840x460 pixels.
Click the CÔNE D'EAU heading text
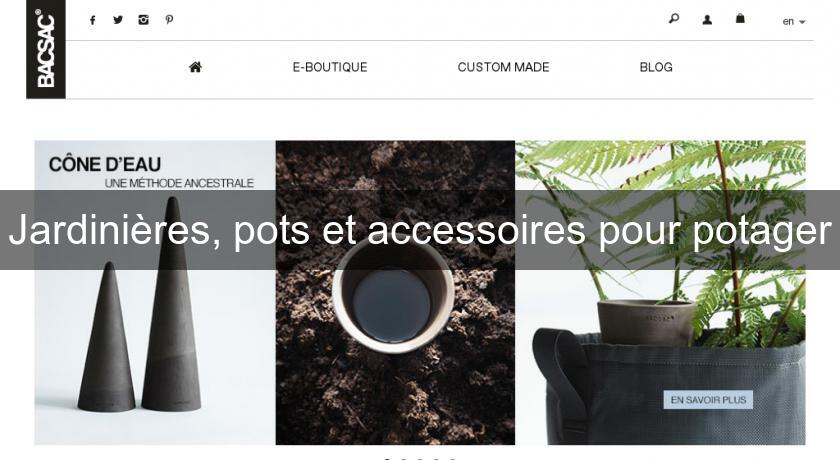[x=105, y=164]
